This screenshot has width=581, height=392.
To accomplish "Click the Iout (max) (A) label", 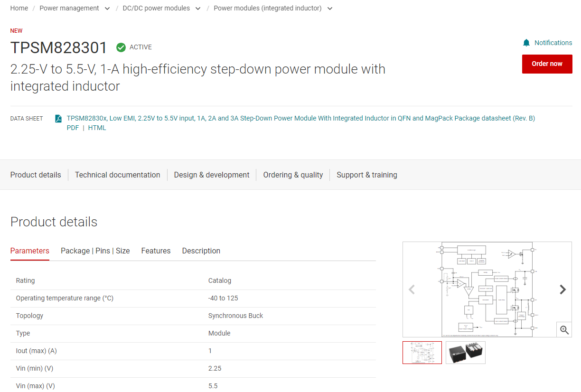I will (x=36, y=351).
